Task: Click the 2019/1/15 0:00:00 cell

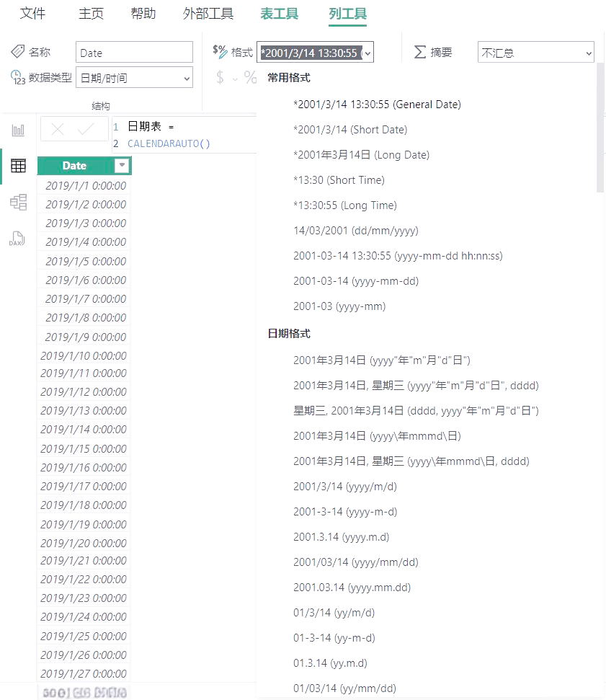Action: click(84, 448)
